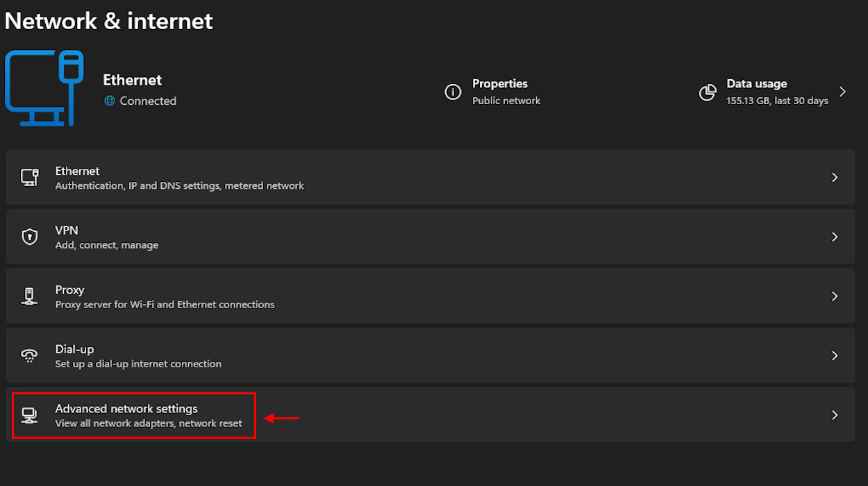The height and width of the screenshot is (486, 868).
Task: Expand the Ethernet row chevron
Action: 835,177
